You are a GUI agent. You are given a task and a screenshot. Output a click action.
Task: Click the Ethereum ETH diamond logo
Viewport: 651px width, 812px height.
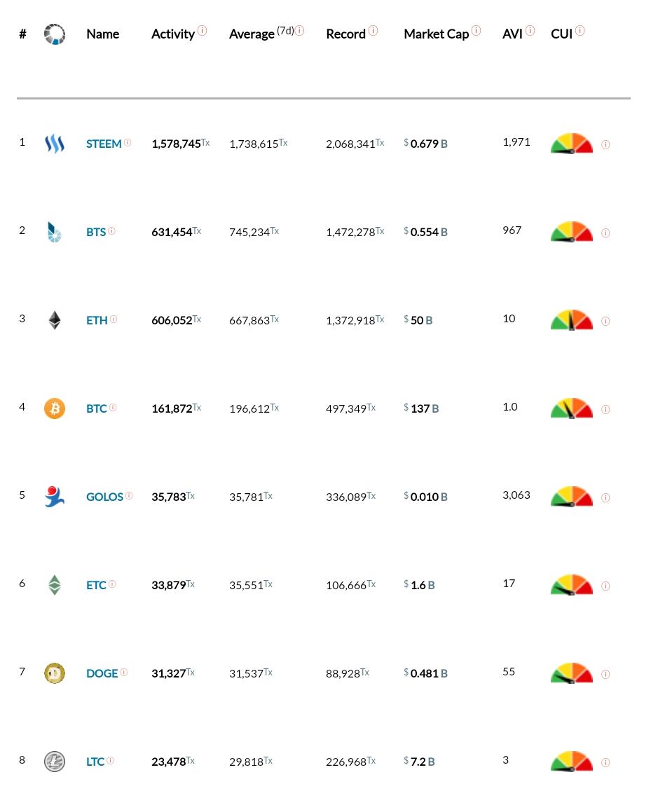[55, 320]
